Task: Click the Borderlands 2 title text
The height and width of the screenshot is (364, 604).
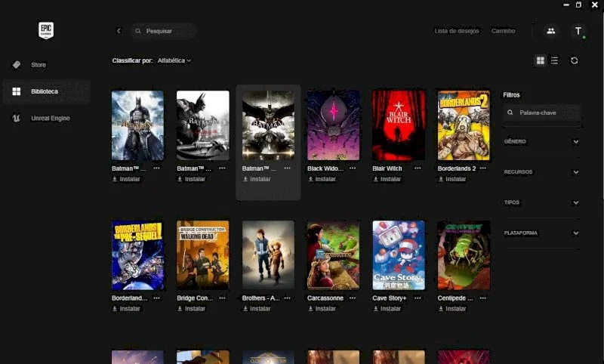Action: tap(457, 168)
